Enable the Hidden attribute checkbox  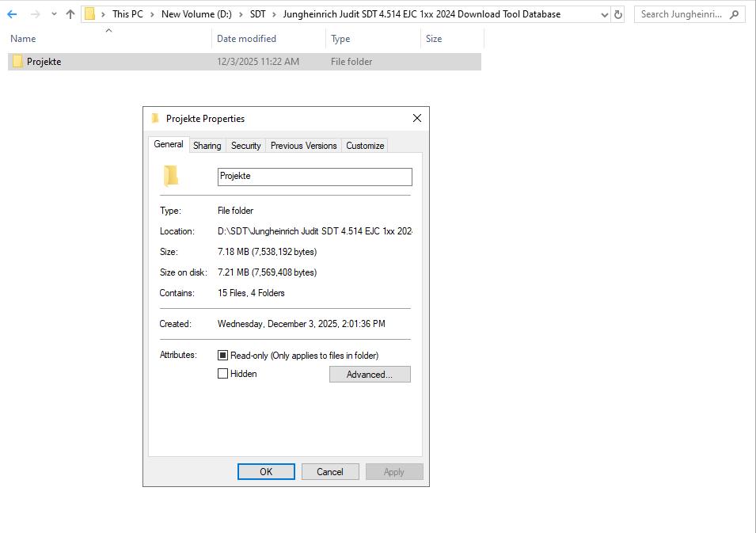[x=222, y=374]
